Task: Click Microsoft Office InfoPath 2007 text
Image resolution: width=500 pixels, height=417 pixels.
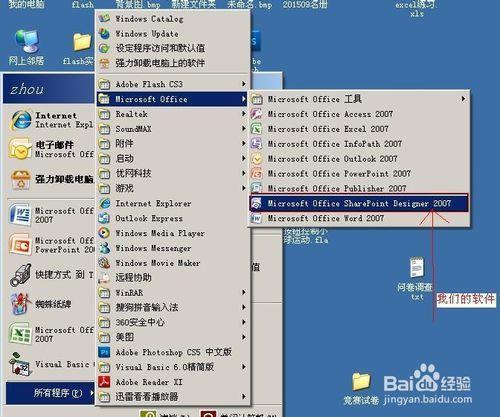Action: (335, 144)
